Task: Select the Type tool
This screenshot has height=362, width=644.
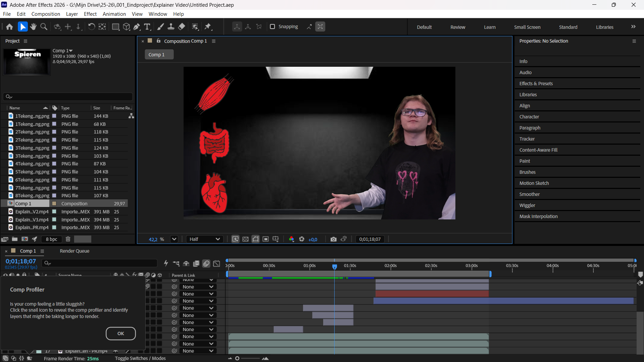Action: tap(147, 27)
